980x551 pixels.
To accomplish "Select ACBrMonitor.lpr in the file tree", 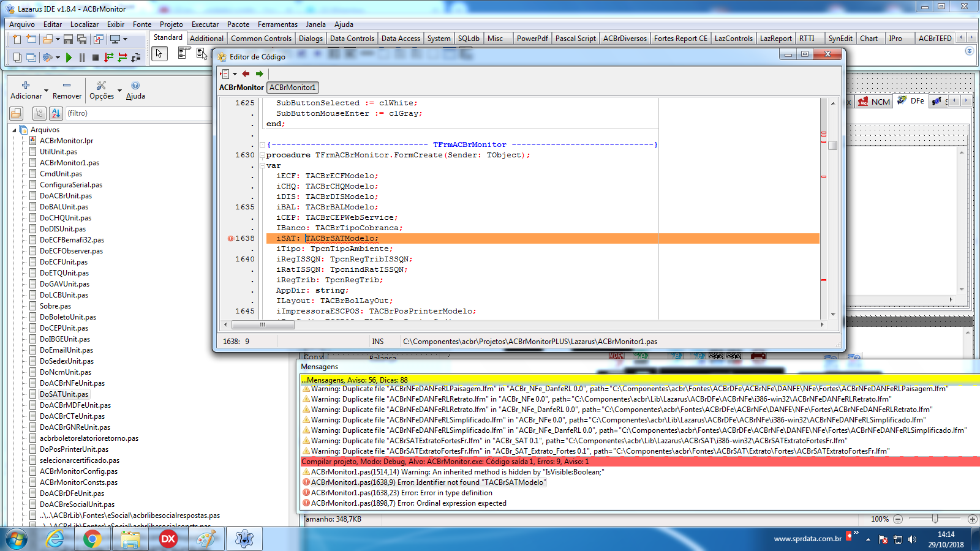I will click(66, 141).
